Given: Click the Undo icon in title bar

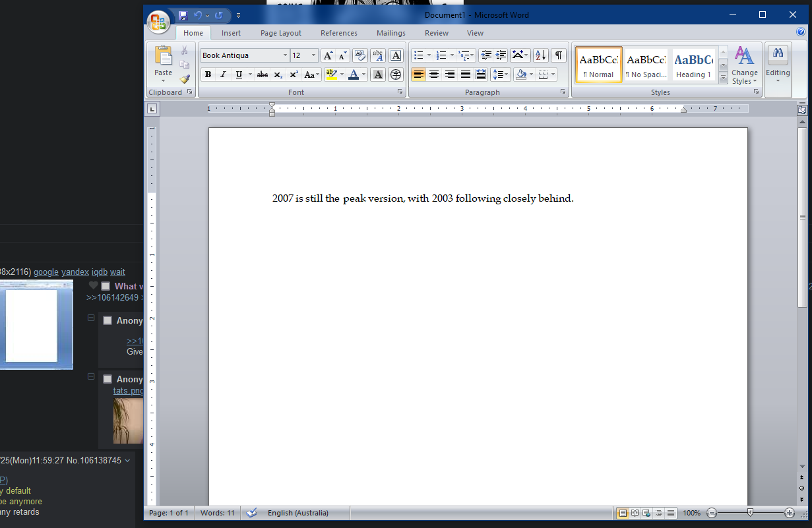Looking at the screenshot, I should 198,15.
